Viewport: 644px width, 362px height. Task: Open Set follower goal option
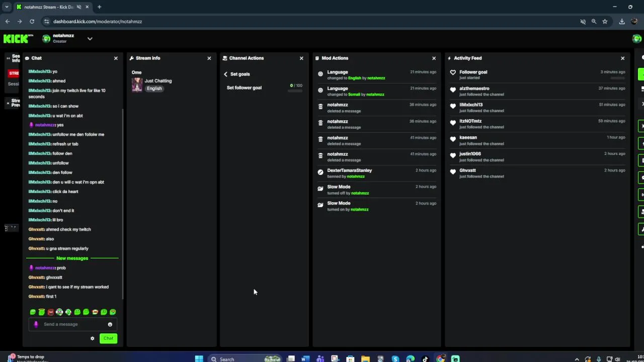tap(244, 87)
